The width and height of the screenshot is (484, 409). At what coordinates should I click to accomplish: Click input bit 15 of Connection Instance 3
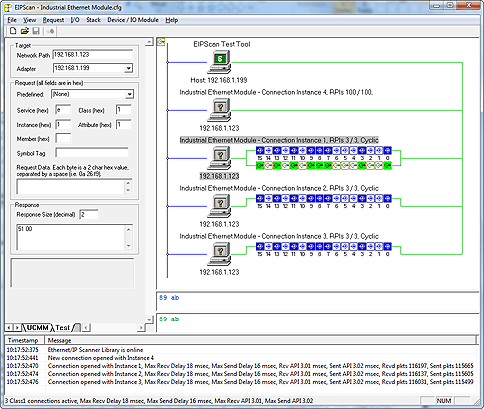click(260, 246)
